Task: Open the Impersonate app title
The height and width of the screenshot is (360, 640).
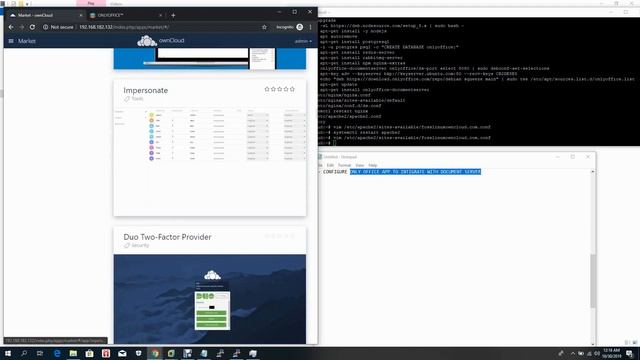Action: [146, 90]
